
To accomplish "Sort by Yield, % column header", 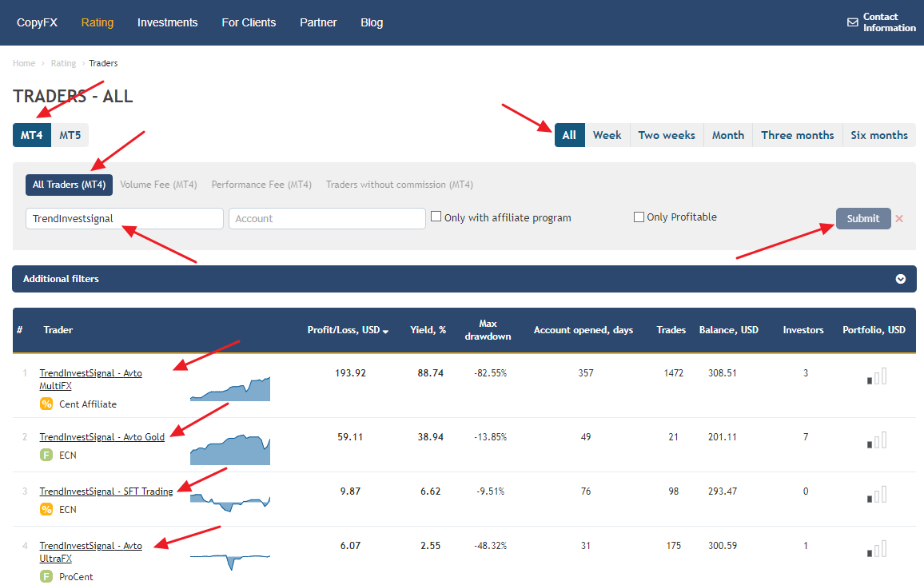I will [x=428, y=330].
